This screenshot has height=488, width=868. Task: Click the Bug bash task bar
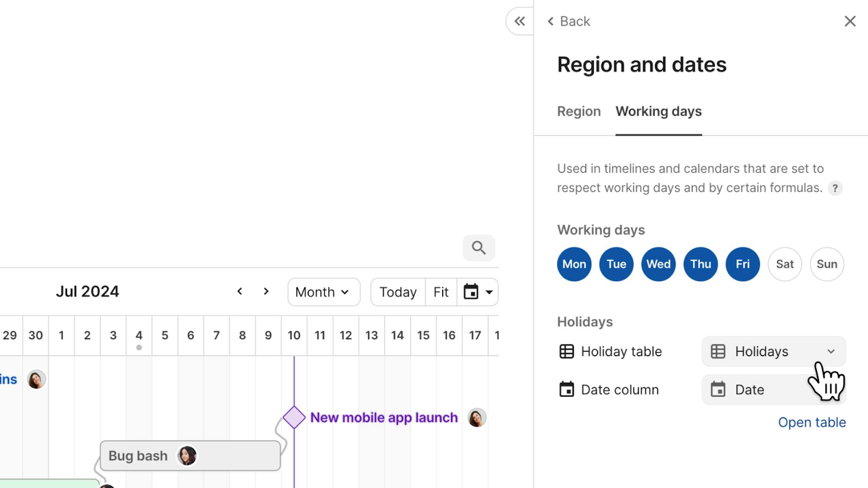[x=190, y=456]
